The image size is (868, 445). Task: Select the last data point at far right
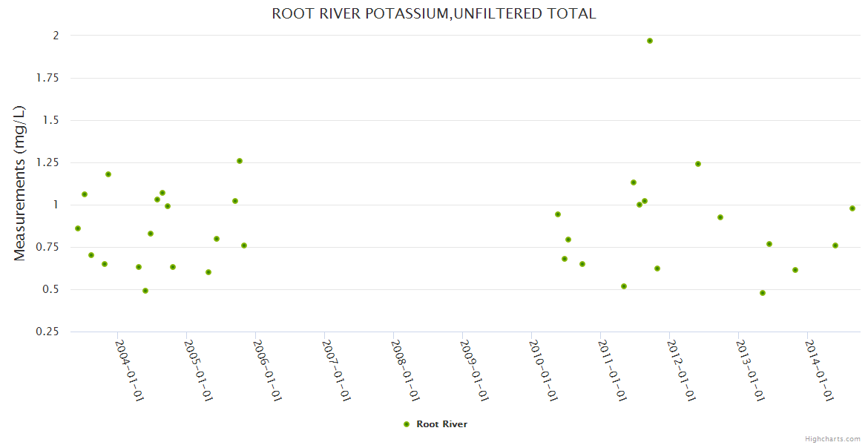(852, 208)
